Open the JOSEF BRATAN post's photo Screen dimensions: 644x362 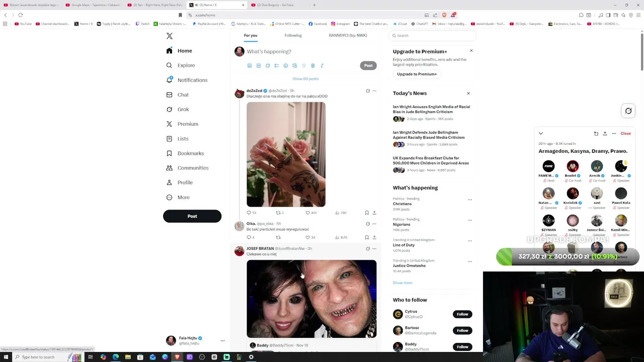[311, 299]
